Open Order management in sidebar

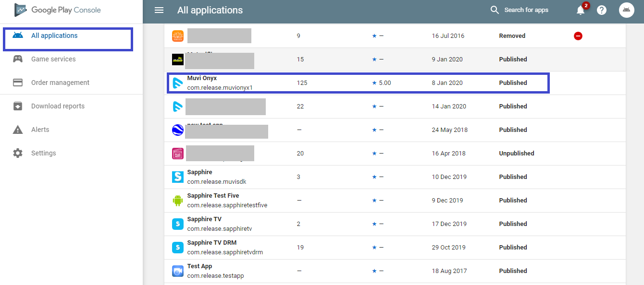click(x=71, y=83)
